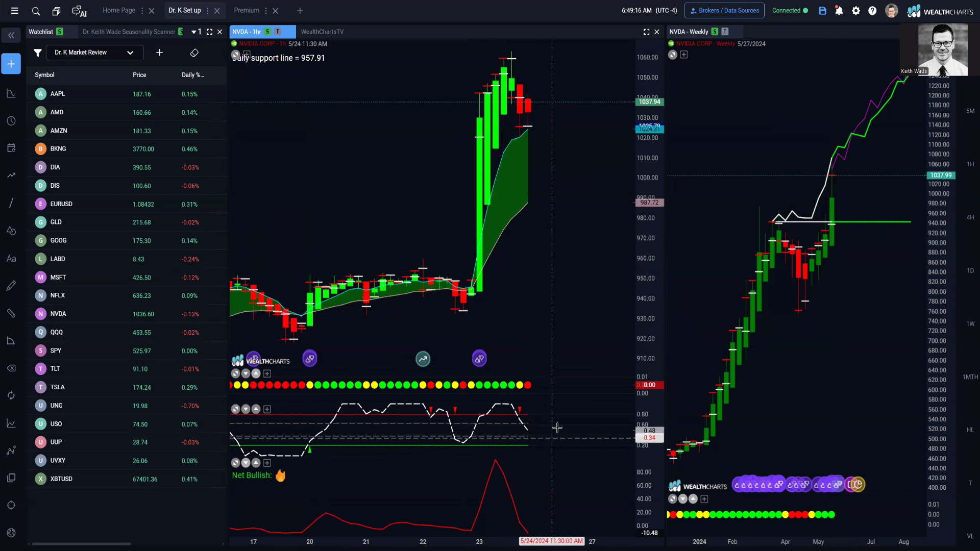The height and width of the screenshot is (551, 980).
Task: Open the AI assistant icon
Action: (79, 11)
